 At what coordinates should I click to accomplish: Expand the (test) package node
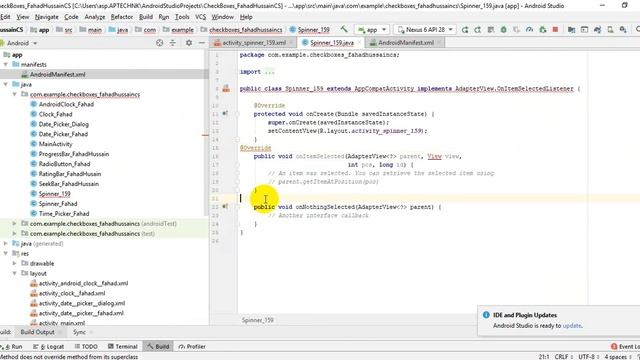(15, 233)
